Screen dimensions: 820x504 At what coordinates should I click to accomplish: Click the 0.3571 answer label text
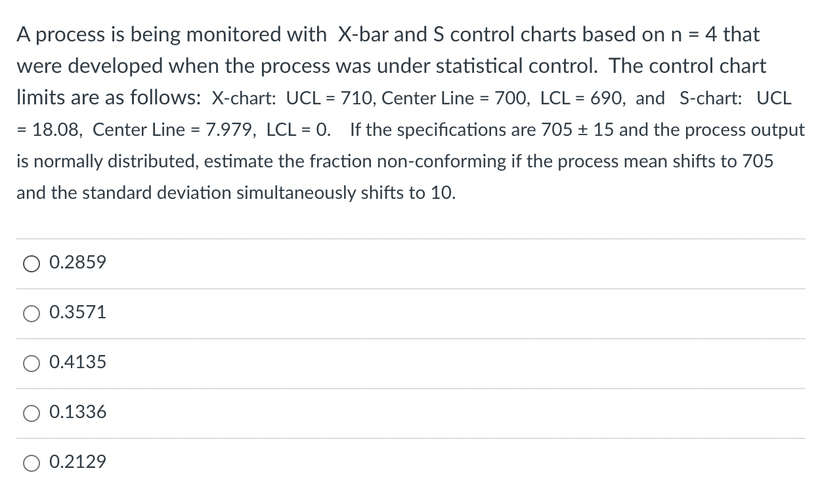click(77, 312)
